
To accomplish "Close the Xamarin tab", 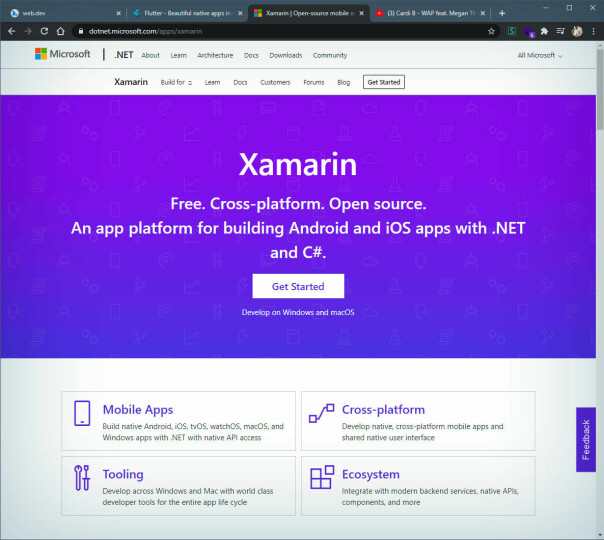I will (361, 13).
